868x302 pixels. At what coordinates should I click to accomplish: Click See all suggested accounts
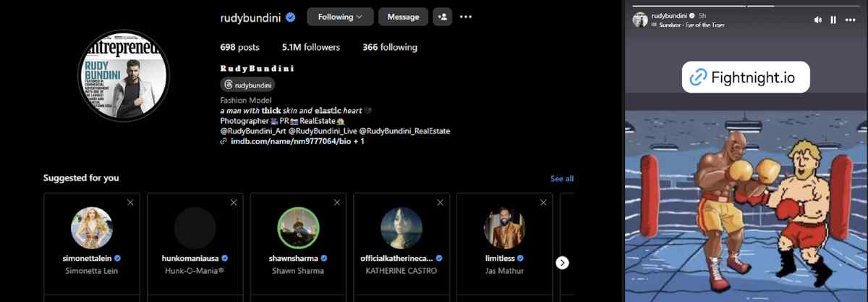pyautogui.click(x=561, y=179)
